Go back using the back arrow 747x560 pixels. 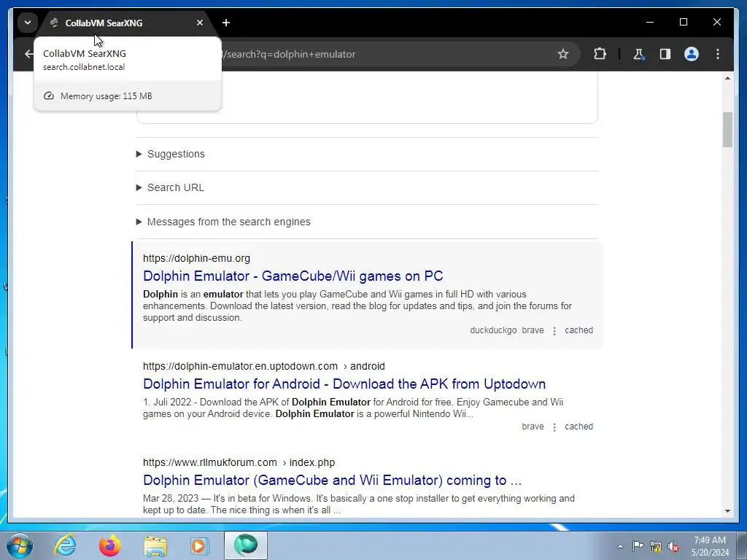click(x=29, y=54)
